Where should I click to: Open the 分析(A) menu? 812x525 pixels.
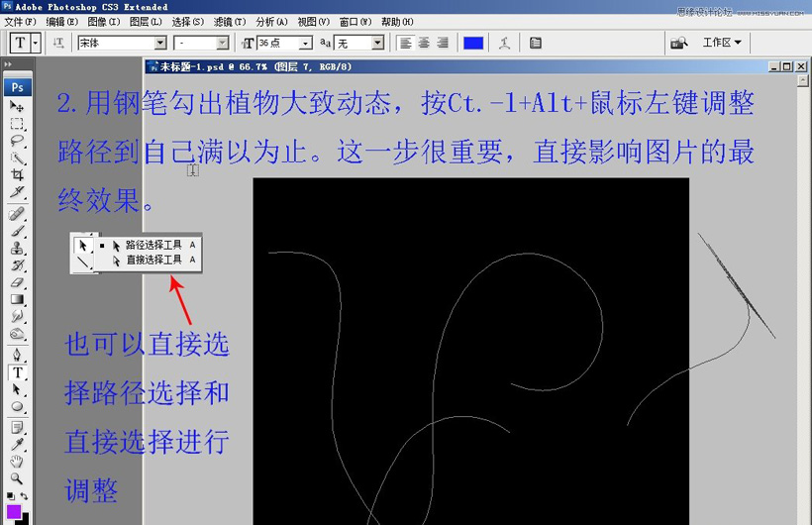[x=271, y=22]
